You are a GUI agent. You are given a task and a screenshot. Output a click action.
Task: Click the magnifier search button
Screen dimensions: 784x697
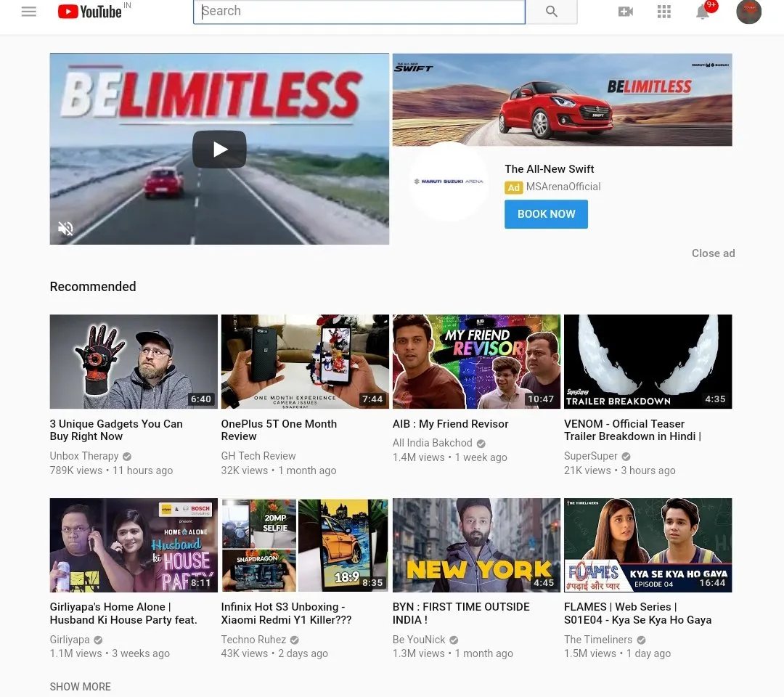[x=552, y=12]
